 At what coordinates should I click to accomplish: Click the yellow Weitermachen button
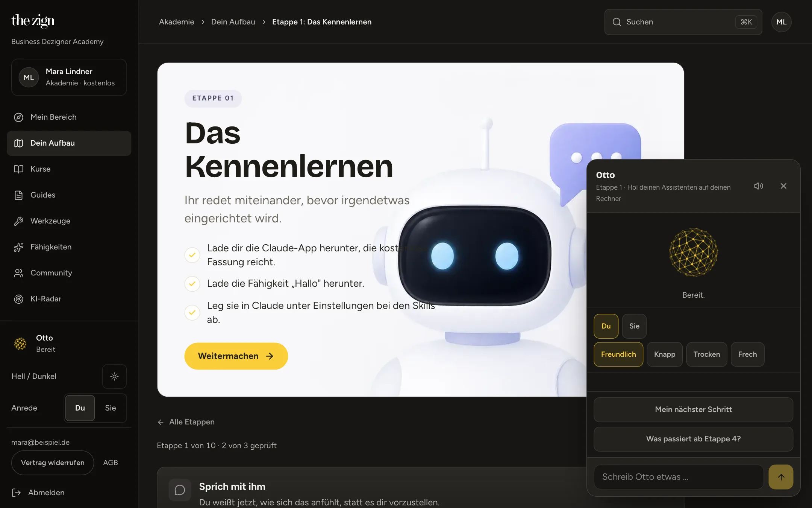point(236,356)
